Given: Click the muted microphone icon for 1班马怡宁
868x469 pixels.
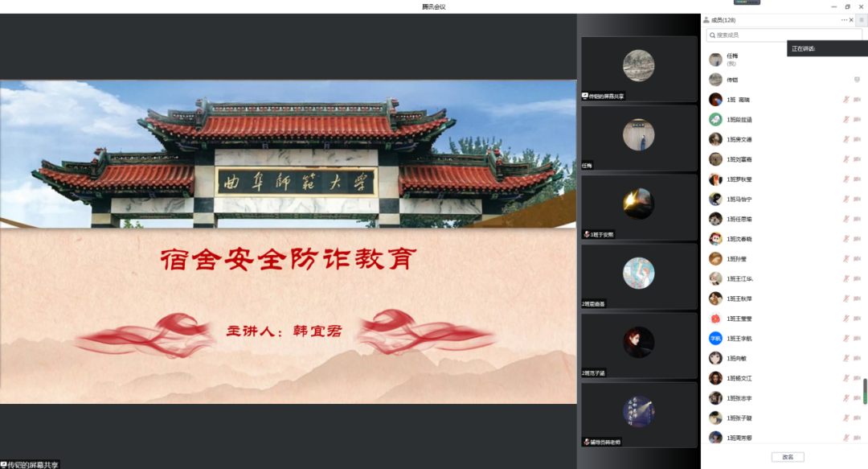Looking at the screenshot, I should [845, 199].
